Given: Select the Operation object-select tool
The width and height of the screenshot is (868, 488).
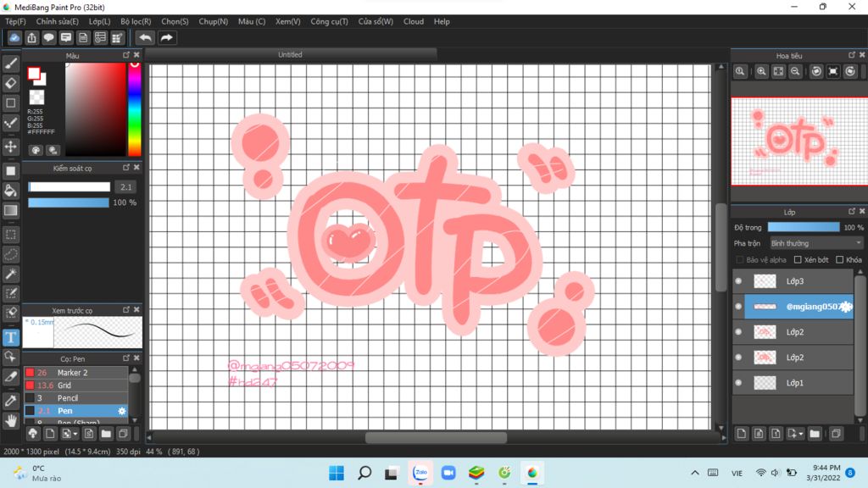Looking at the screenshot, I should pos(10,357).
